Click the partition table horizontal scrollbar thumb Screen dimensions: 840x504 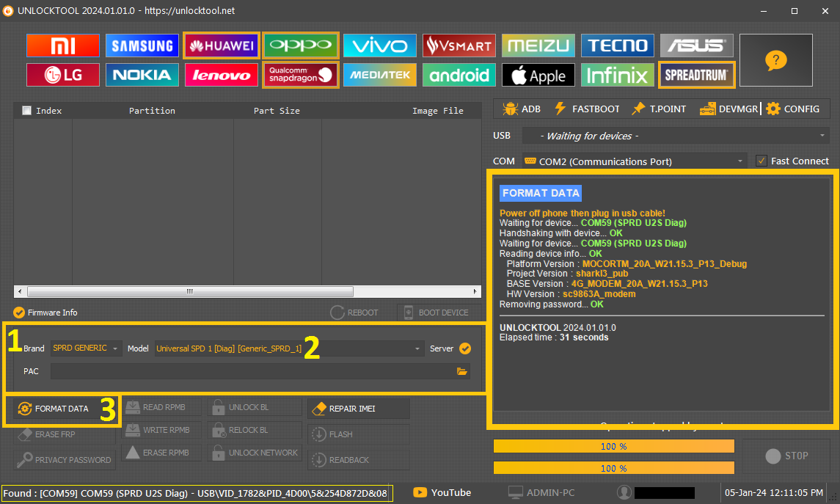point(190,291)
